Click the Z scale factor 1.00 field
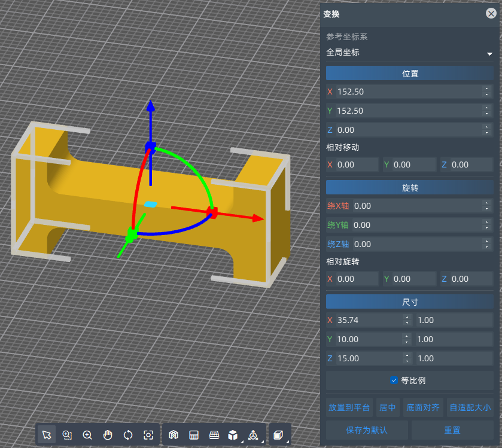Viewport: 502px width, 448px height. pos(454,359)
